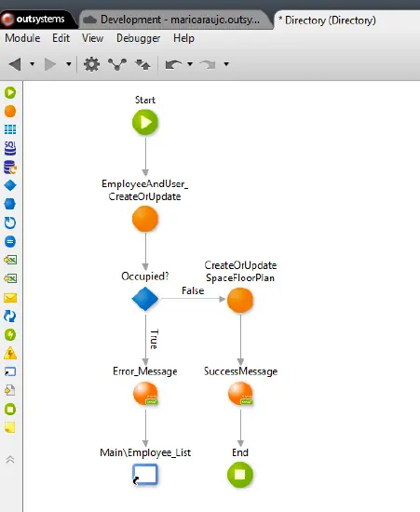Choose the Send Email envelope tool
The height and width of the screenshot is (512, 420).
[10, 298]
